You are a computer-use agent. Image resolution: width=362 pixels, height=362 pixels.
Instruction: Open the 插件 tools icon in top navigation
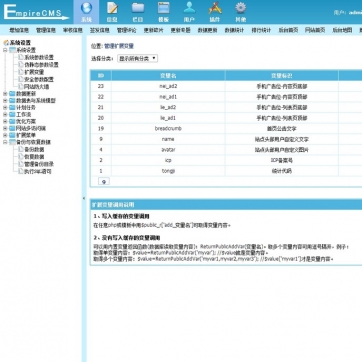(x=215, y=8)
